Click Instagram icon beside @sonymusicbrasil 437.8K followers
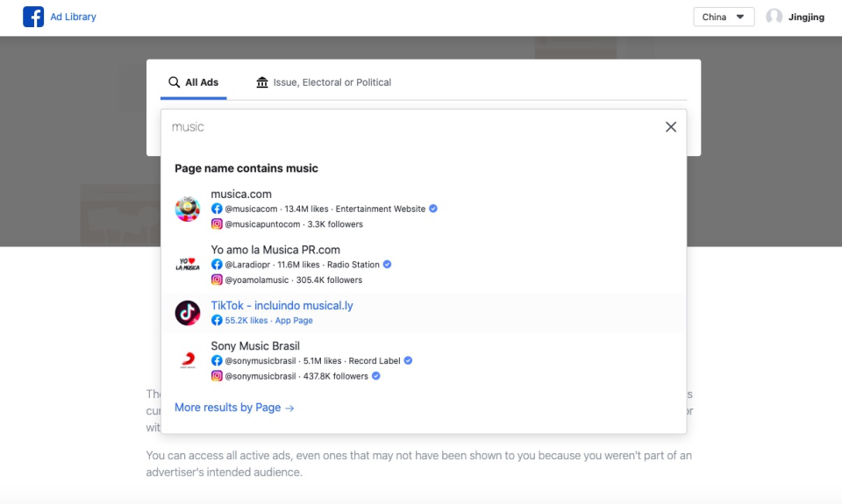The height and width of the screenshot is (504, 842). click(x=217, y=376)
